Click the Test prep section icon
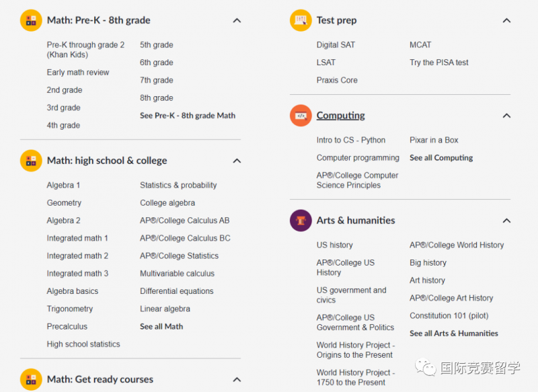The image size is (538, 392). point(301,20)
